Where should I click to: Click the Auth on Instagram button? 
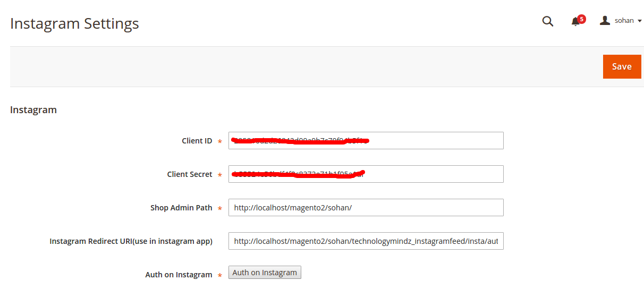coord(265,273)
